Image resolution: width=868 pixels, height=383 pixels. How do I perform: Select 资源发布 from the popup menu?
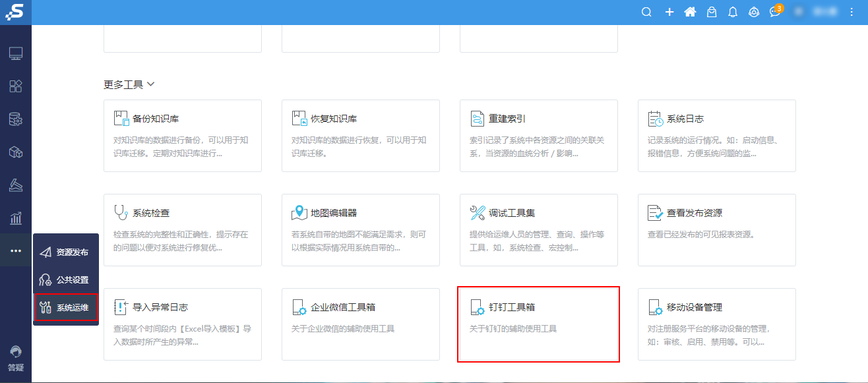pyautogui.click(x=66, y=252)
